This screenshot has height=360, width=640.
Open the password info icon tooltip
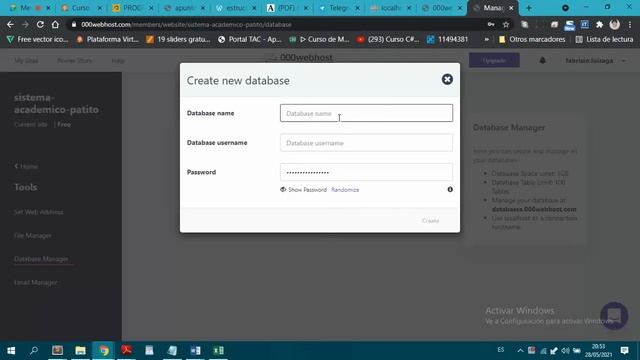[450, 189]
